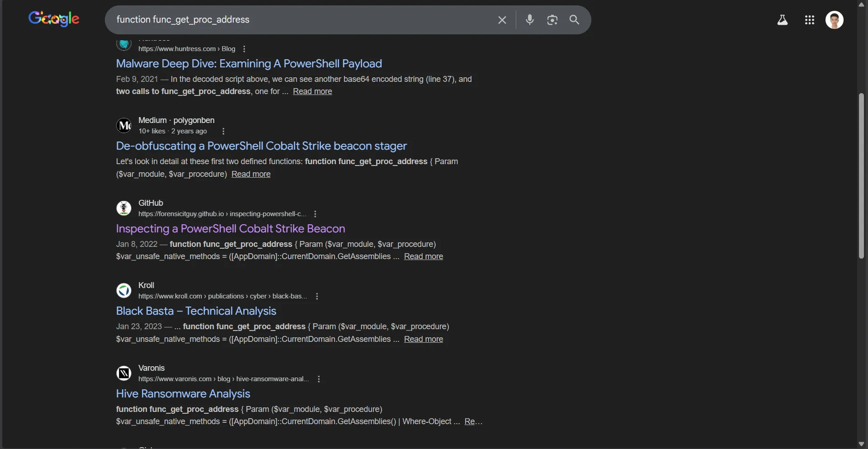868x449 pixels.
Task: Click the GitHub site favicon
Action: [124, 208]
